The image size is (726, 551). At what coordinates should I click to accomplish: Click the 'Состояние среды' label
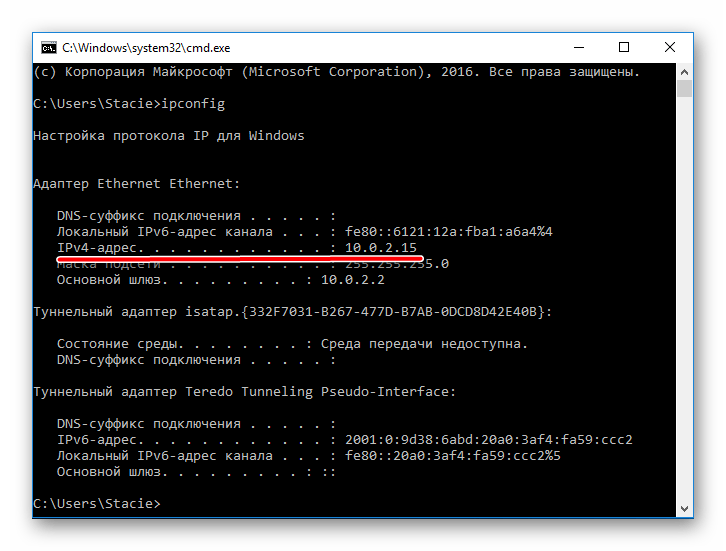coord(117,344)
